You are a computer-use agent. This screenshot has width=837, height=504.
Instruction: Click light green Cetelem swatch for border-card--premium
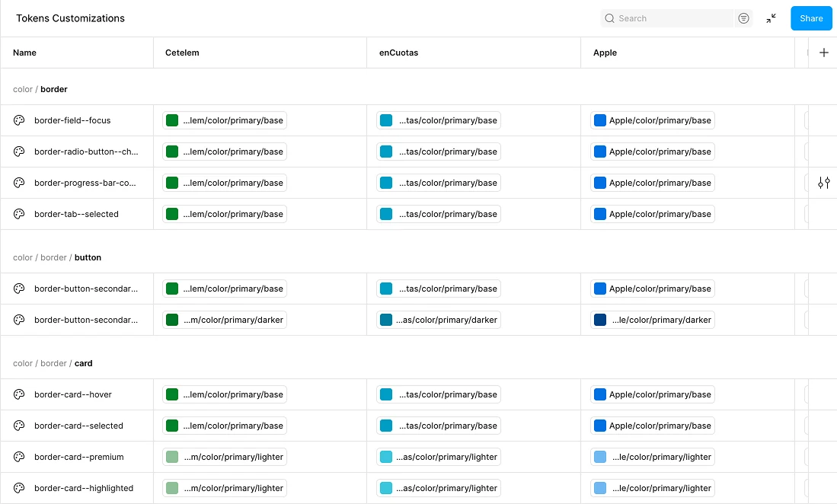[x=172, y=457]
